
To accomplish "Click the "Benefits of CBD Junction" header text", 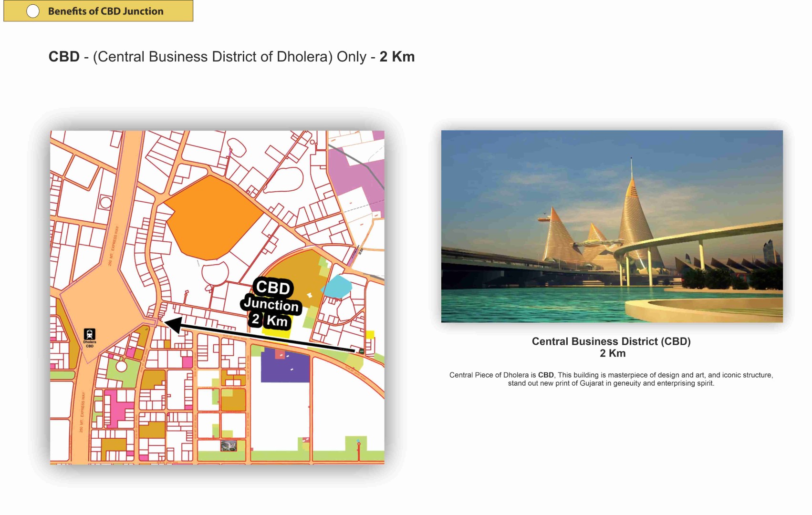I will pyautogui.click(x=105, y=11).
